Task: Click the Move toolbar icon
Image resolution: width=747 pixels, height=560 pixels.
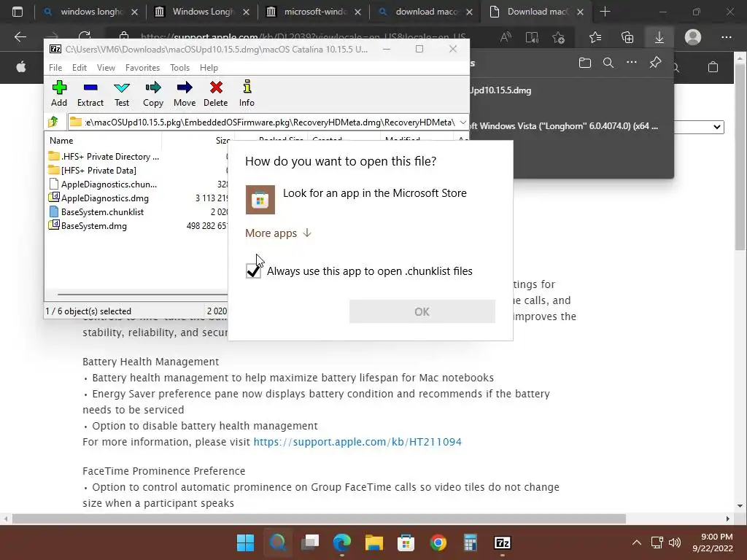Action: [x=185, y=93]
